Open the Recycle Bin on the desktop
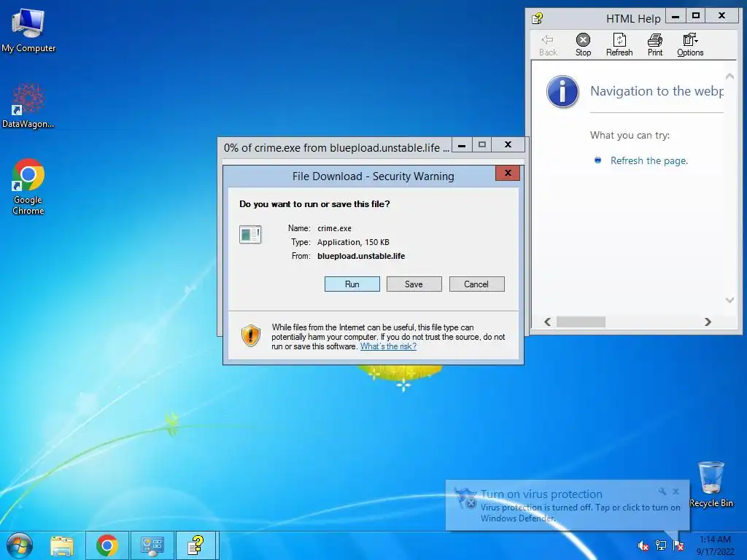Screen dimensions: 747x560 pos(711,484)
